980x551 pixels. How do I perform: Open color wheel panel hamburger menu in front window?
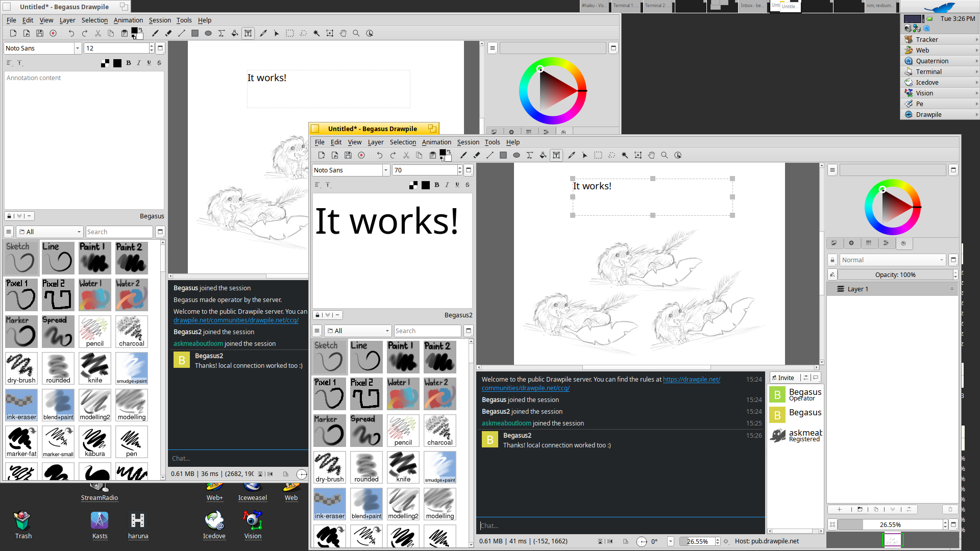(832, 170)
